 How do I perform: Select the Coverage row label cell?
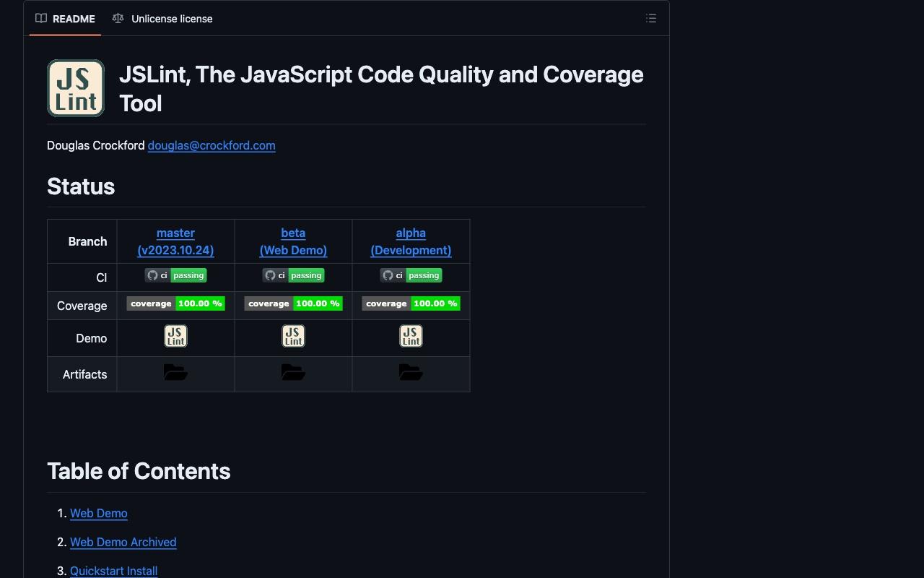pyautogui.click(x=82, y=306)
